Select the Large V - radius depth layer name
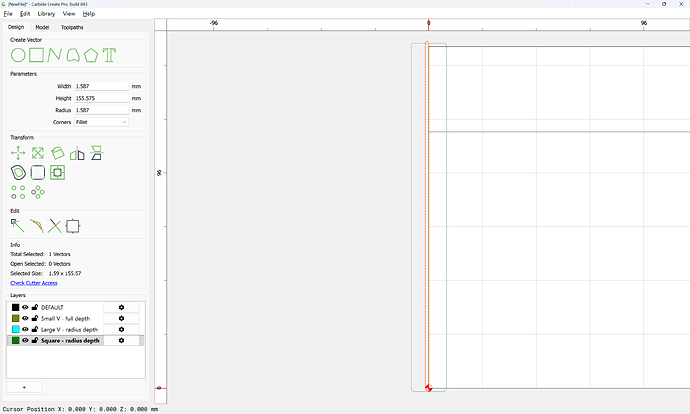Image resolution: width=690 pixels, height=414 pixels. coord(70,330)
